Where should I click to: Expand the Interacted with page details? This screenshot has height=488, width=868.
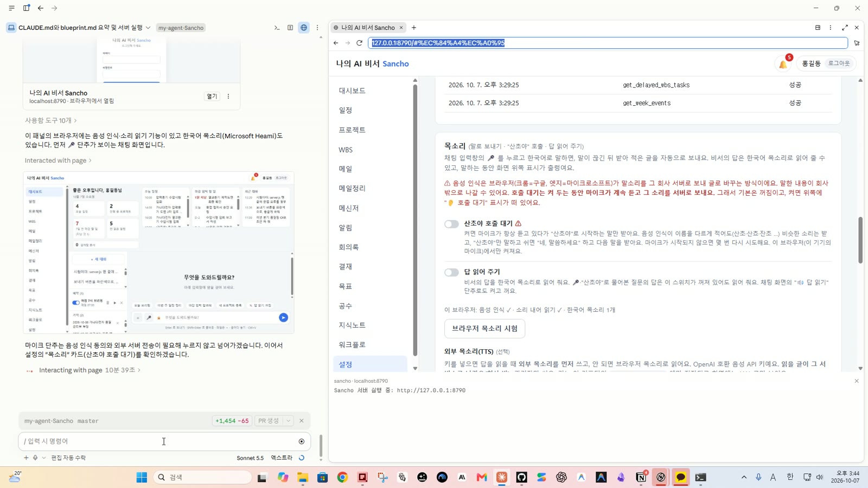[58, 160]
